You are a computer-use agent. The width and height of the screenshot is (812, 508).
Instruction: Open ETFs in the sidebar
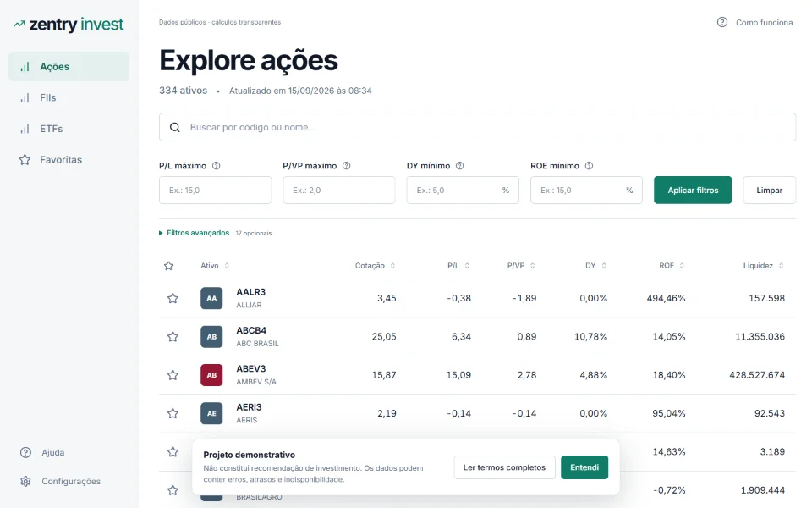(x=69, y=129)
